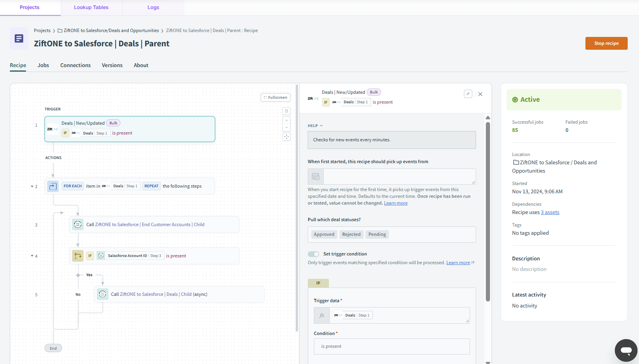Viewport: 639px width, 364px height.
Task: Click Projects in the breadcrumb
Action: (42, 31)
